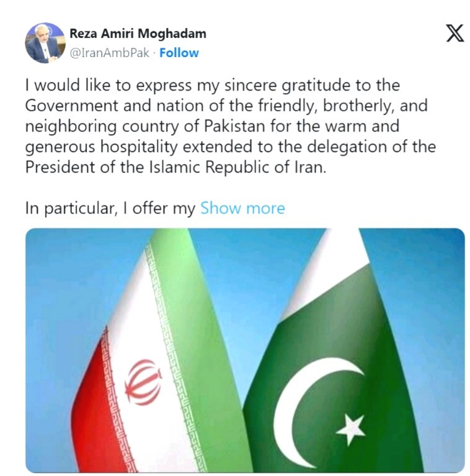
Task: Expand the tweet with Show more
Action: (x=242, y=208)
